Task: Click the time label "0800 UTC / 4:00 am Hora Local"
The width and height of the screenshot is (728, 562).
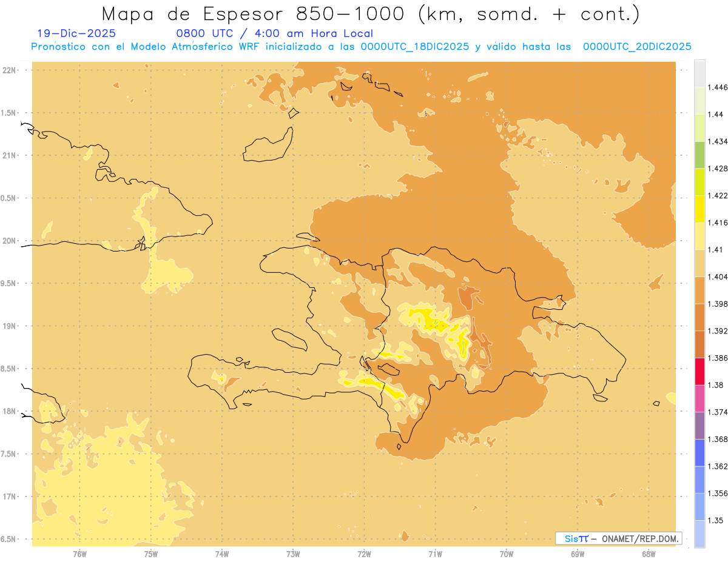Action: pyautogui.click(x=275, y=33)
